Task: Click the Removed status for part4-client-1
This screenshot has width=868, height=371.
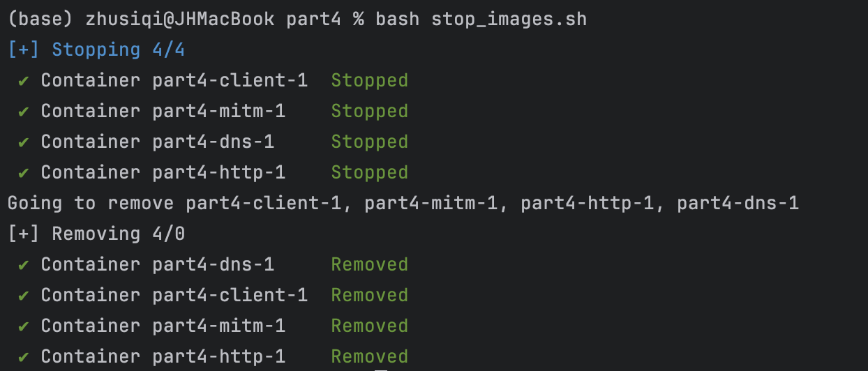Action: coord(369,296)
